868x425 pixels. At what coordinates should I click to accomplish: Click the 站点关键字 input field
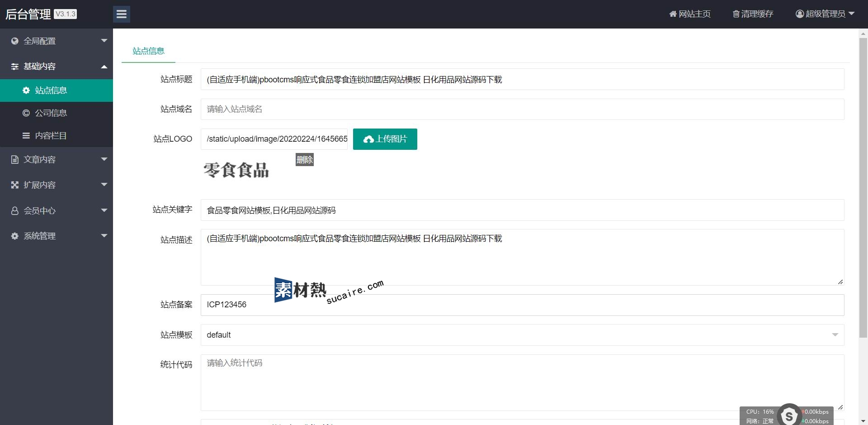point(522,210)
